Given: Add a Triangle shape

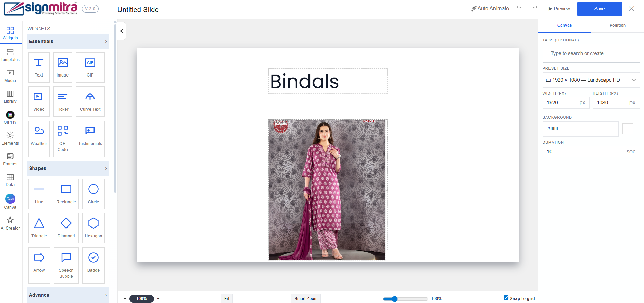Looking at the screenshot, I should click(x=39, y=228).
